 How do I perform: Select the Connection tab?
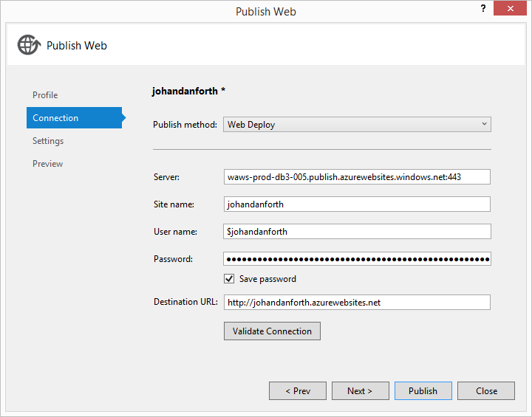[75, 117]
